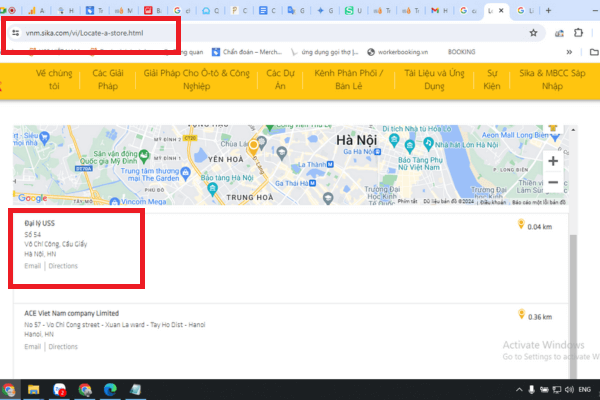Click Directions link for Đại lý USS
This screenshot has width=600, height=400.
[63, 266]
